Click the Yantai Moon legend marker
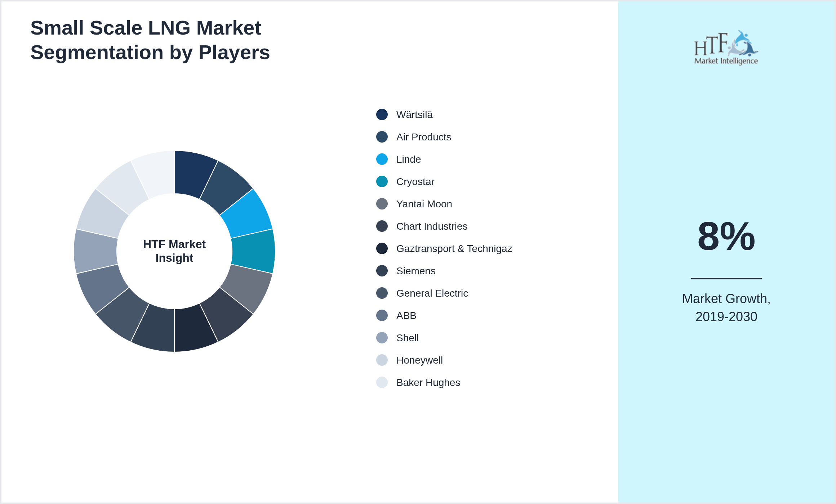 pyautogui.click(x=382, y=204)
